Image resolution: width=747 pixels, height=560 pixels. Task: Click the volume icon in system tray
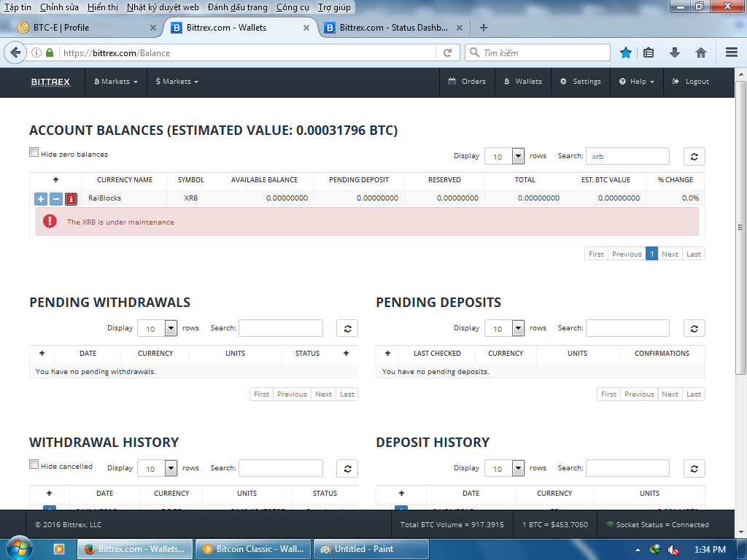[673, 550]
